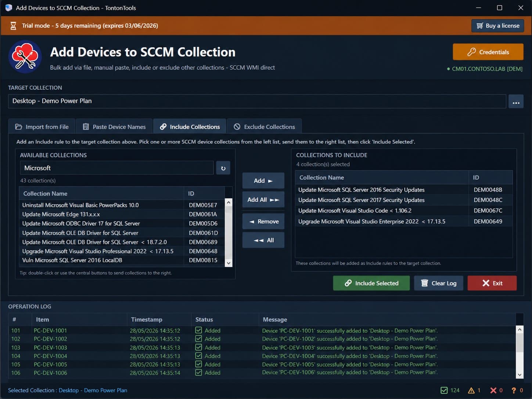Viewport: 532px width, 399px height.
Task: Sort available list by Collection Name header
Action: coord(101,194)
